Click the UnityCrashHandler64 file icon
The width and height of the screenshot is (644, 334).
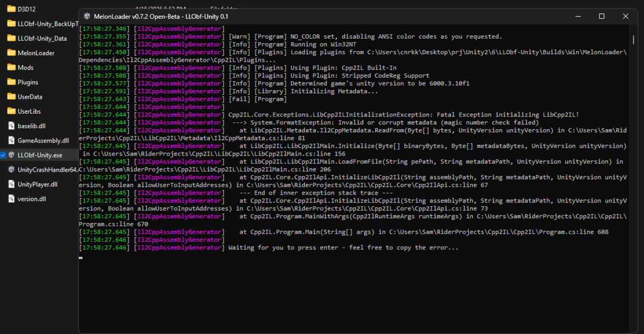[x=11, y=169]
